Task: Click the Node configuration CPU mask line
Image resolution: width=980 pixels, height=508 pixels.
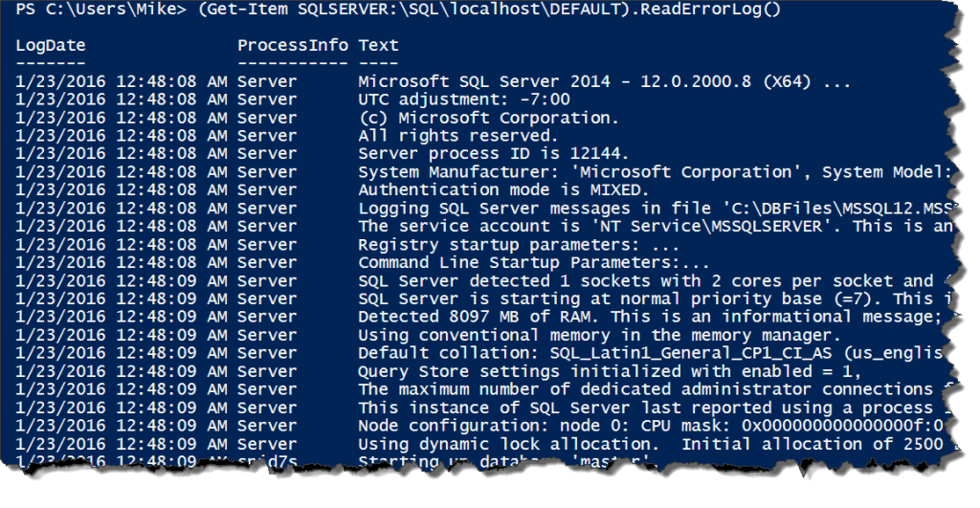Action: [x=651, y=426]
